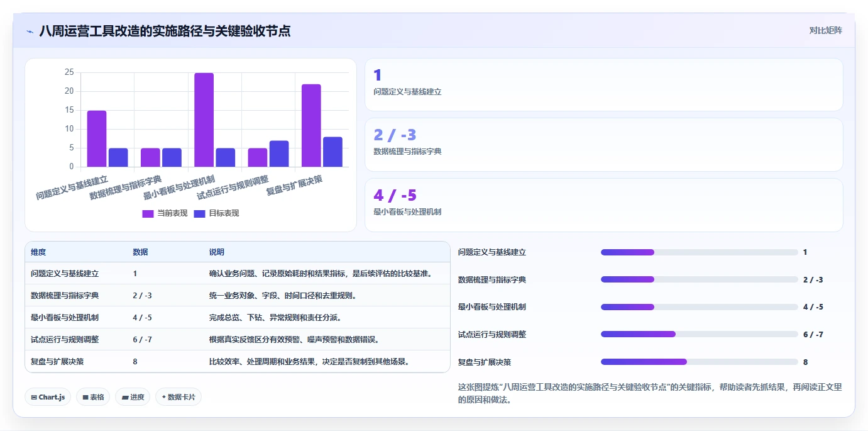868x431 pixels.
Task: Click the 维度 column header
Action: tap(38, 252)
